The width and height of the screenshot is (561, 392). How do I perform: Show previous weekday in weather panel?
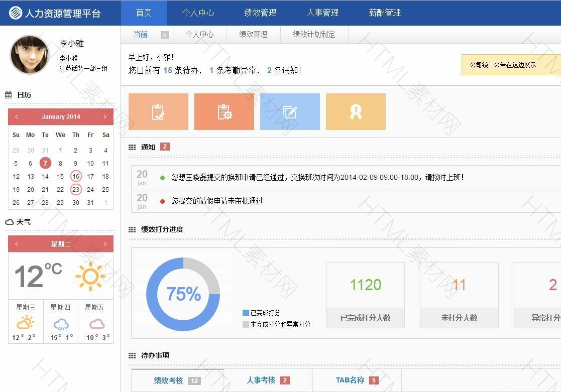[x=16, y=244]
